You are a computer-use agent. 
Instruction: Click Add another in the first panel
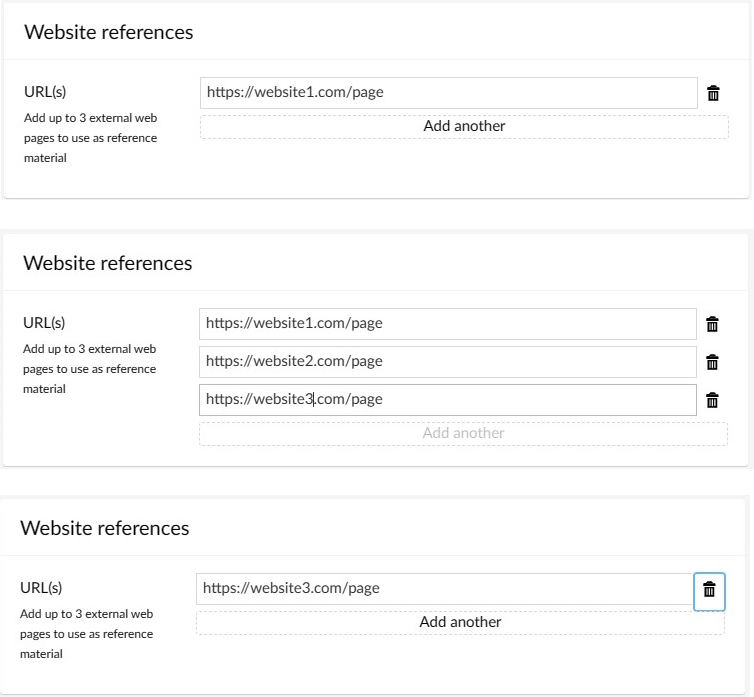[x=464, y=127]
